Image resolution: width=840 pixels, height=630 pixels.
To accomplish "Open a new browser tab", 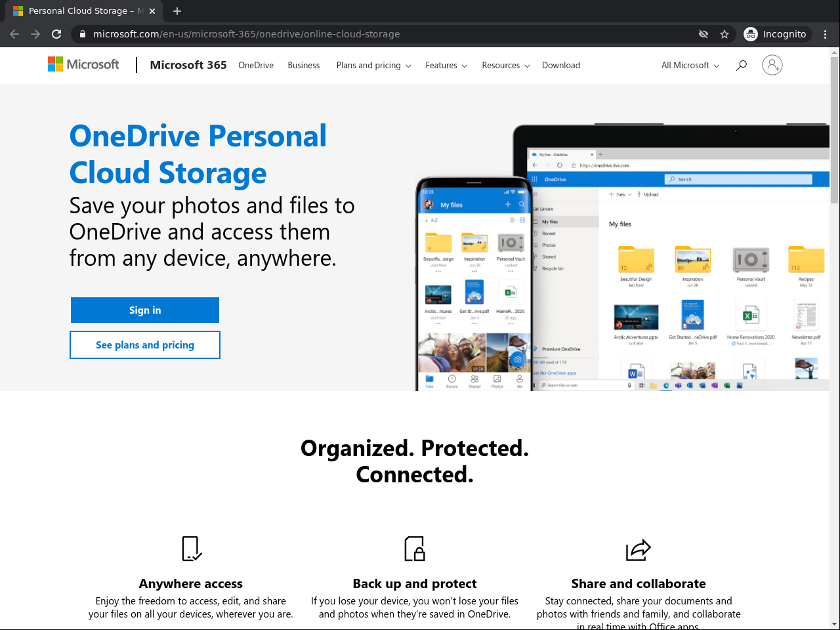I will (x=177, y=11).
